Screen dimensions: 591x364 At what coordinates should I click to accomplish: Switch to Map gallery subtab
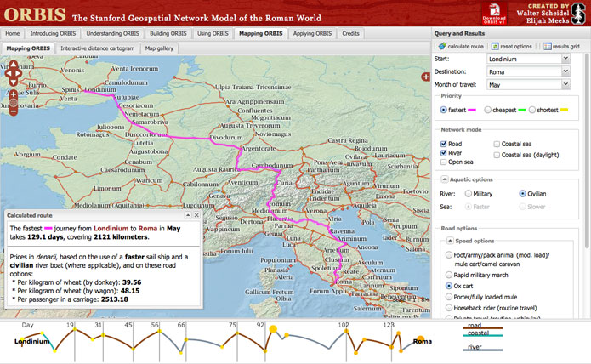pyautogui.click(x=159, y=48)
